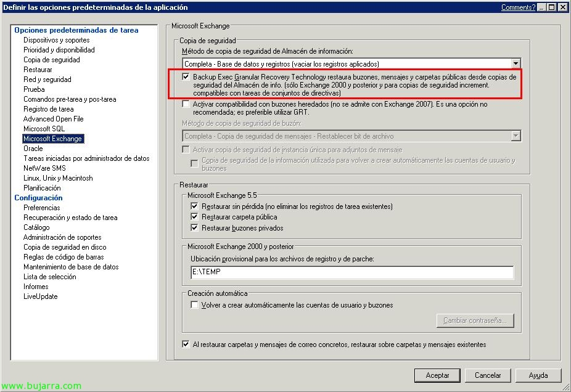
Task: Open Ayuda help button
Action: pos(538,375)
